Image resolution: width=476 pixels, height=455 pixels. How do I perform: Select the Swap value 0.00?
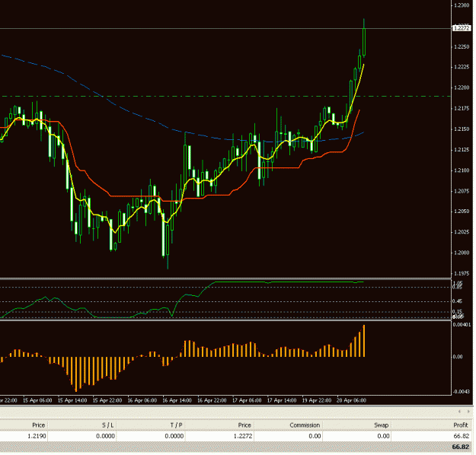(x=383, y=436)
